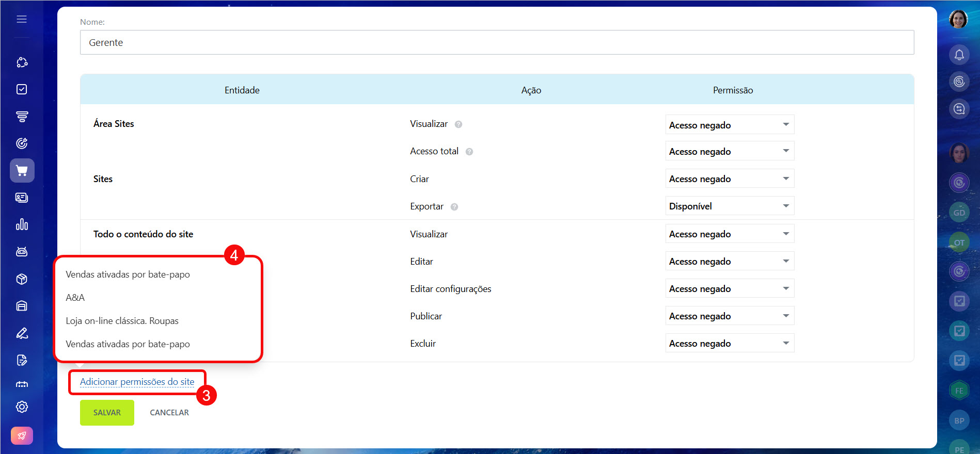Open the Exportar dropdown showing Disponível
This screenshot has height=454, width=980.
coord(729,206)
